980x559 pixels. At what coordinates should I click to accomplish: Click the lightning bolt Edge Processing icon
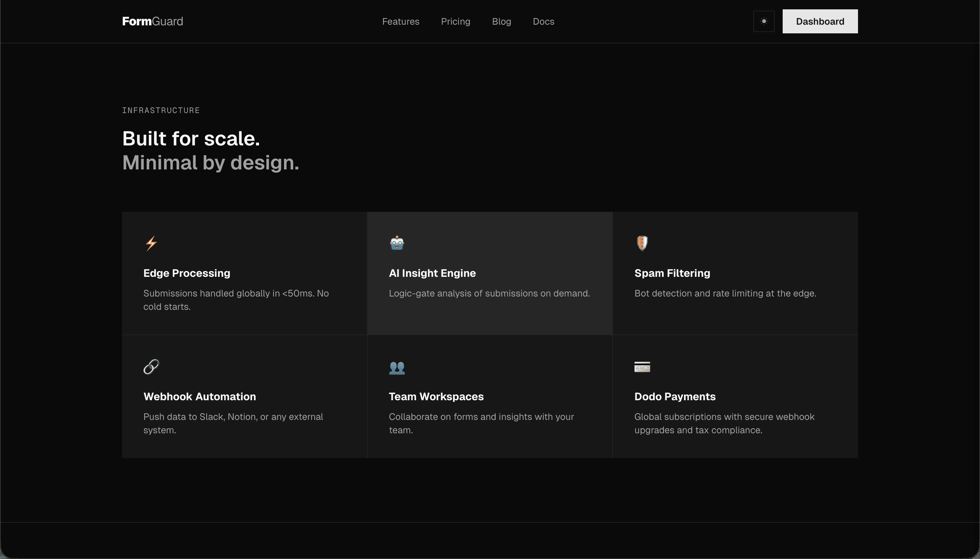(x=151, y=243)
